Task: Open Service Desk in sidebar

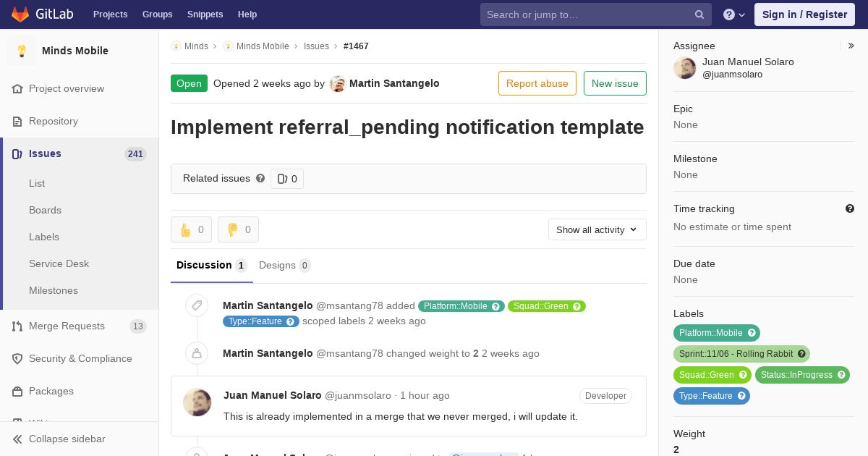Action: click(x=59, y=263)
